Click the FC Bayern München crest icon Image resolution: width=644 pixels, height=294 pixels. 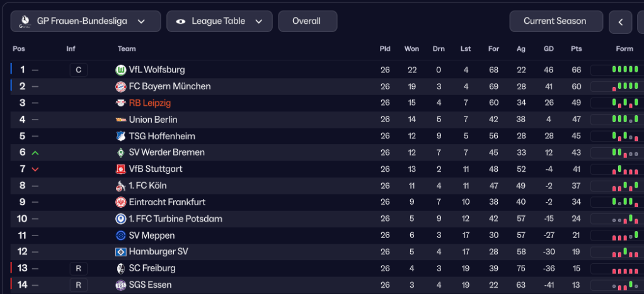click(x=121, y=86)
